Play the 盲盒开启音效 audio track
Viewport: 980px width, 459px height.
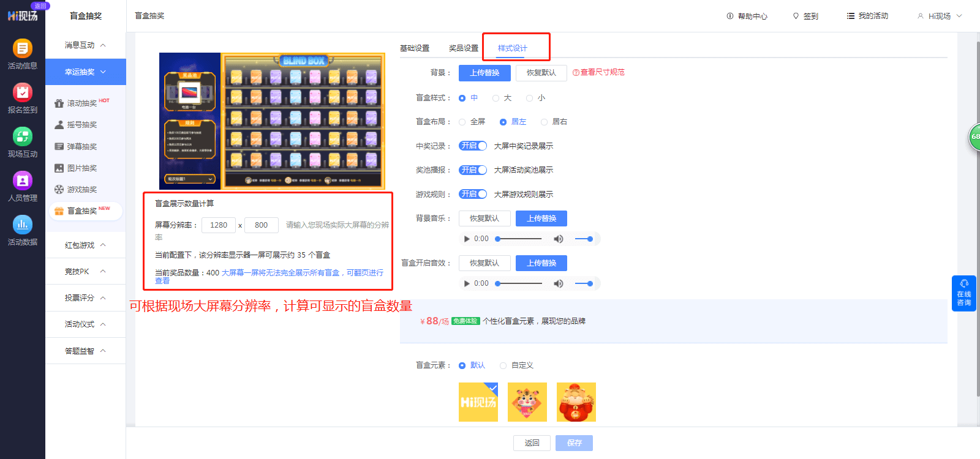(467, 283)
